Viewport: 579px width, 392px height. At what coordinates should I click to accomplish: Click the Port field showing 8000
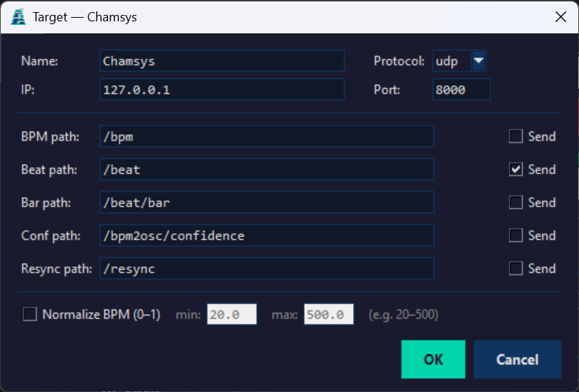pos(461,89)
